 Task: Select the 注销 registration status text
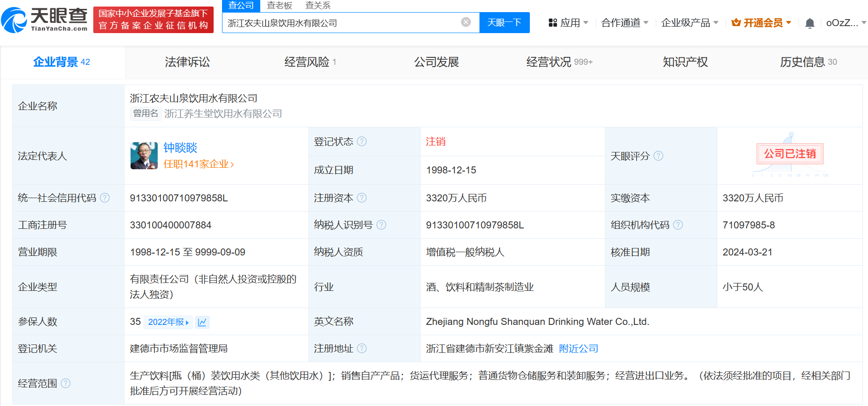click(436, 141)
